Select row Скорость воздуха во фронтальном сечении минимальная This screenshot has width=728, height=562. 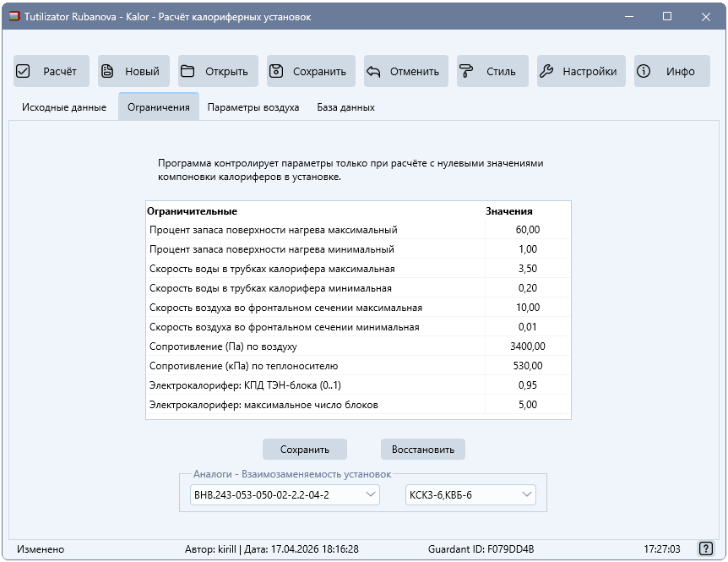pyautogui.click(x=358, y=327)
